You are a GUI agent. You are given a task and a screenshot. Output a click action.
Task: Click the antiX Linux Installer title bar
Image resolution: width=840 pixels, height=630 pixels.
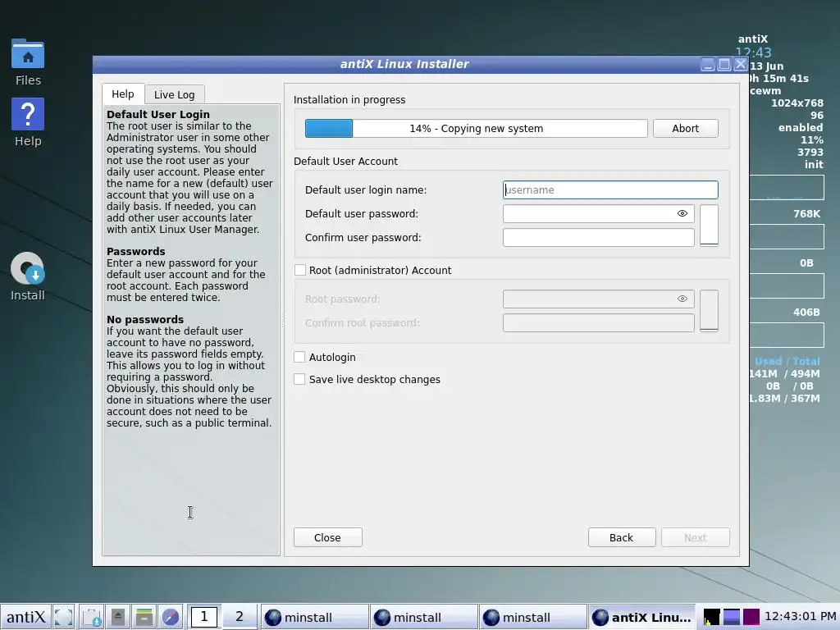coord(404,64)
